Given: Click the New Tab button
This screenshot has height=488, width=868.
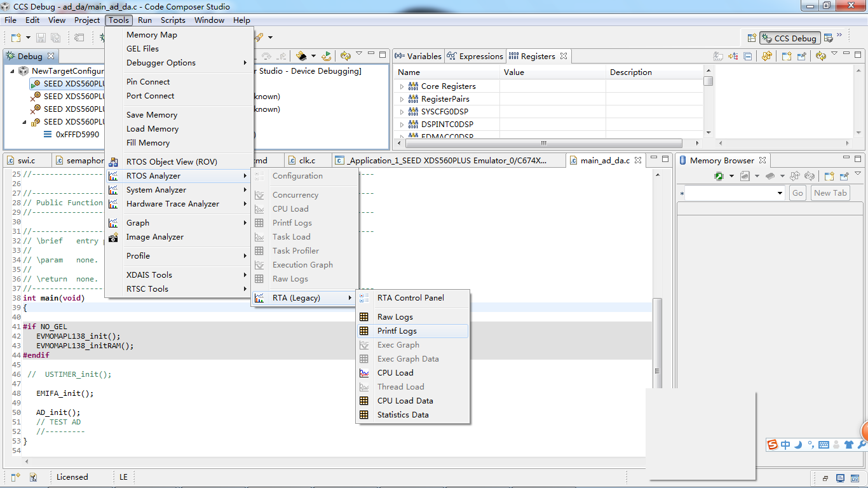Looking at the screenshot, I should tap(830, 193).
